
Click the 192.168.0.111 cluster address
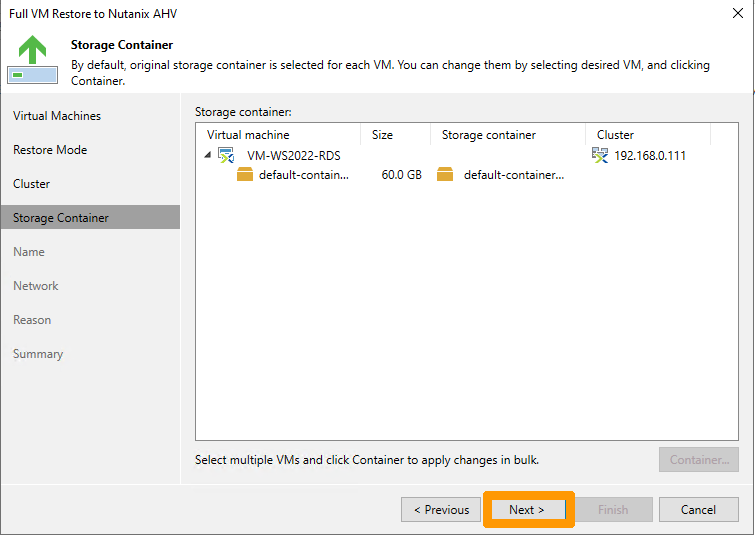(x=650, y=156)
